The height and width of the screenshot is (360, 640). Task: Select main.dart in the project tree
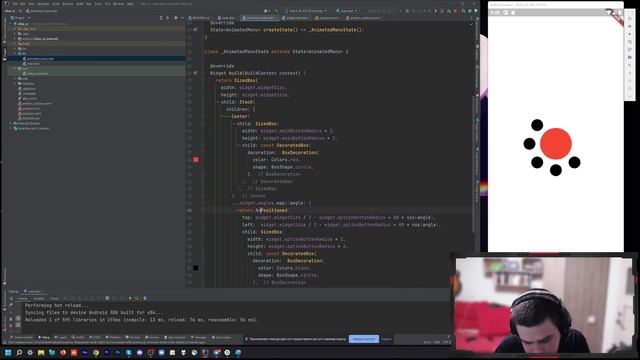tap(33, 64)
